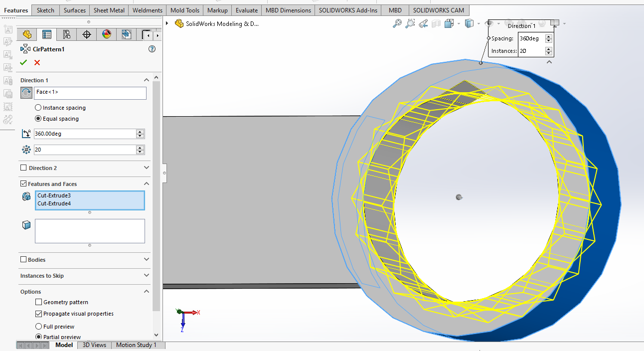
Task: Open the FeatureManager design tree tab
Action: point(27,34)
